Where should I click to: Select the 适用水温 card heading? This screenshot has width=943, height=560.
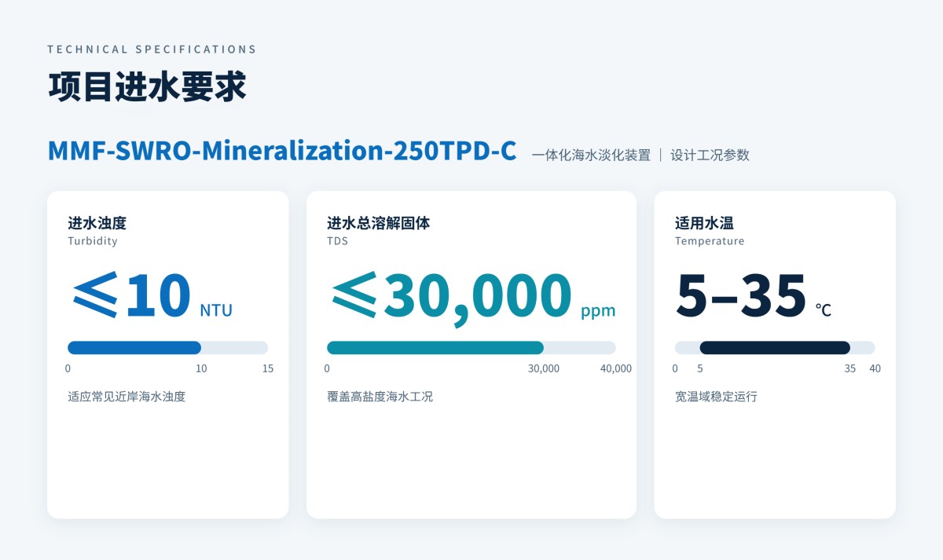704,223
